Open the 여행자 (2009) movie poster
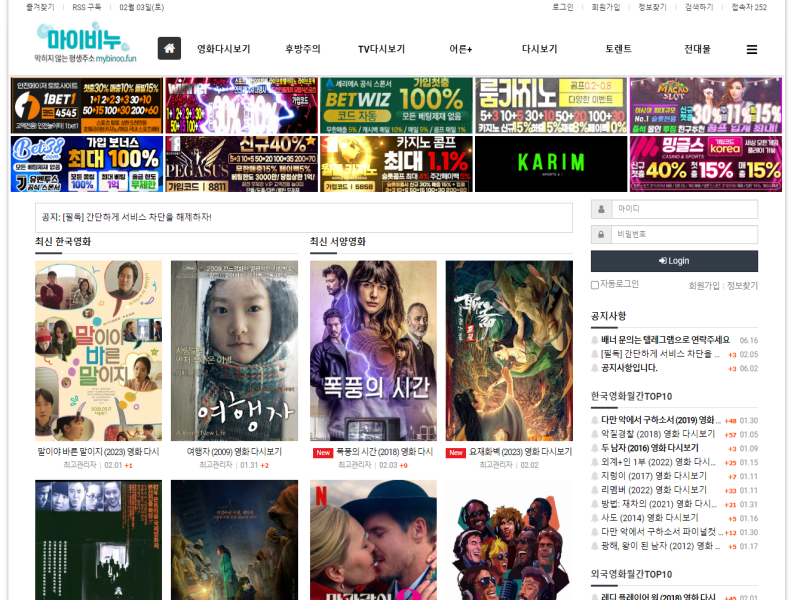This screenshot has width=800, height=600. point(234,351)
